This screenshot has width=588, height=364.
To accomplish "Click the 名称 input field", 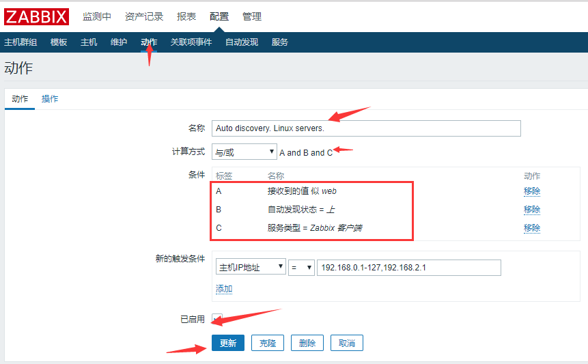I will coord(366,128).
